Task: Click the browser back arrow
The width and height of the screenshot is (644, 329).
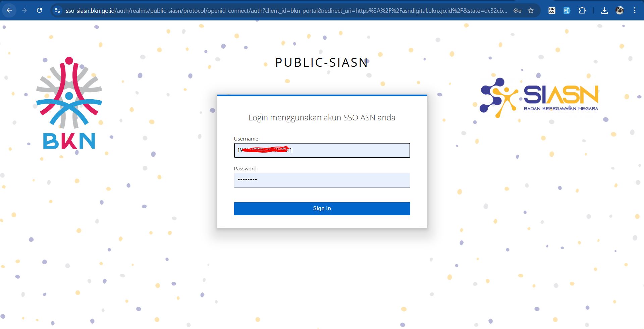Action: pos(9,10)
